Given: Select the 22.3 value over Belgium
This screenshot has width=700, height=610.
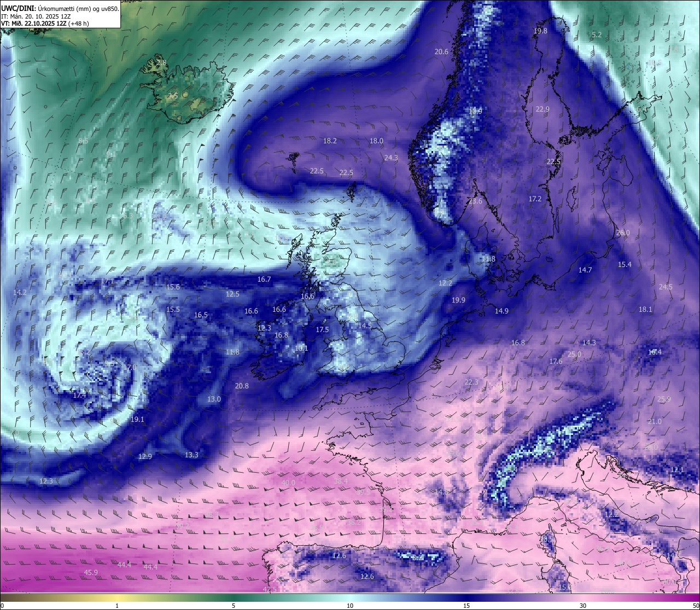Looking at the screenshot, I should pos(471,382).
